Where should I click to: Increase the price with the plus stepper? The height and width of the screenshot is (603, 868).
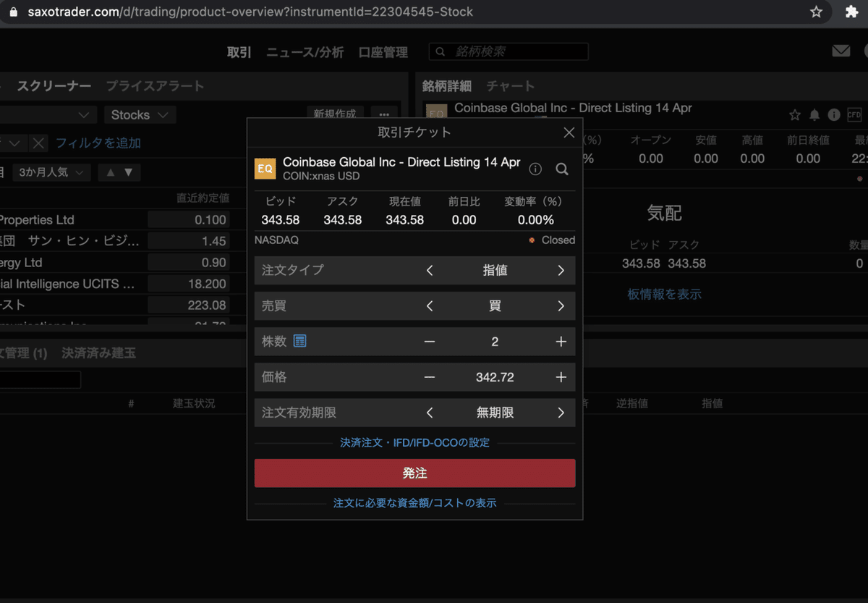561,377
